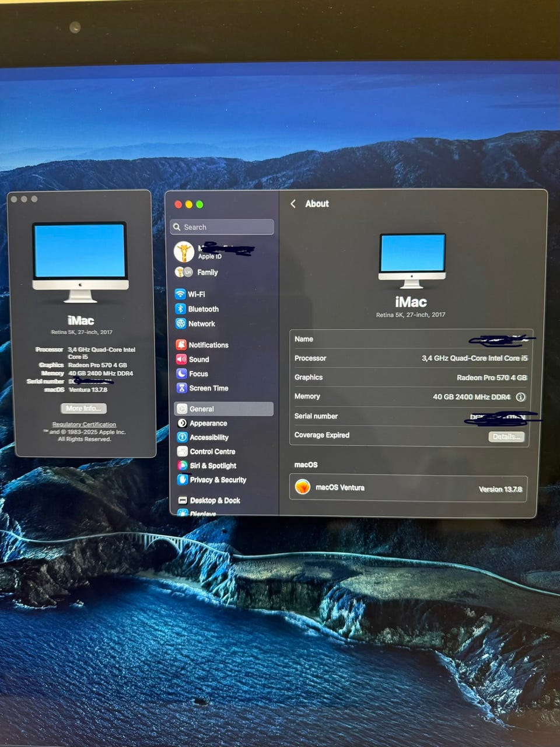
Task: Open Screen Time hourglass icon
Action: pyautogui.click(x=181, y=388)
